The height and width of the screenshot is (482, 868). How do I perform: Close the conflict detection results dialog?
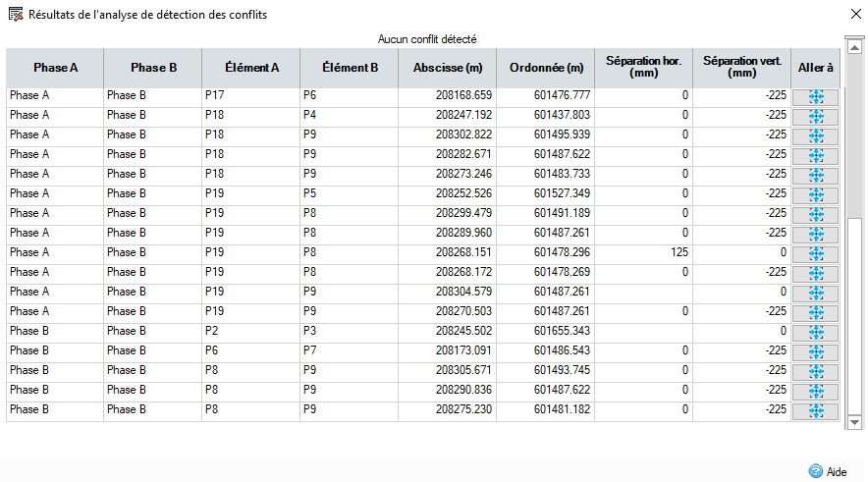[x=851, y=15]
